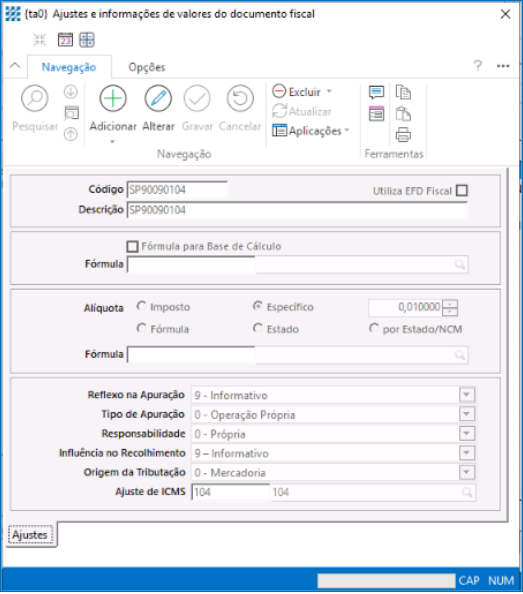Click the form layout icon below comment bubble
Screen dimensions: 523x594
pyautogui.click(x=376, y=114)
